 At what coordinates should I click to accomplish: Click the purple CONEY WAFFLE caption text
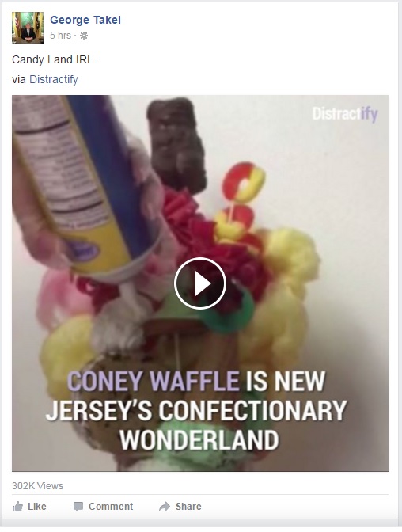coord(154,381)
